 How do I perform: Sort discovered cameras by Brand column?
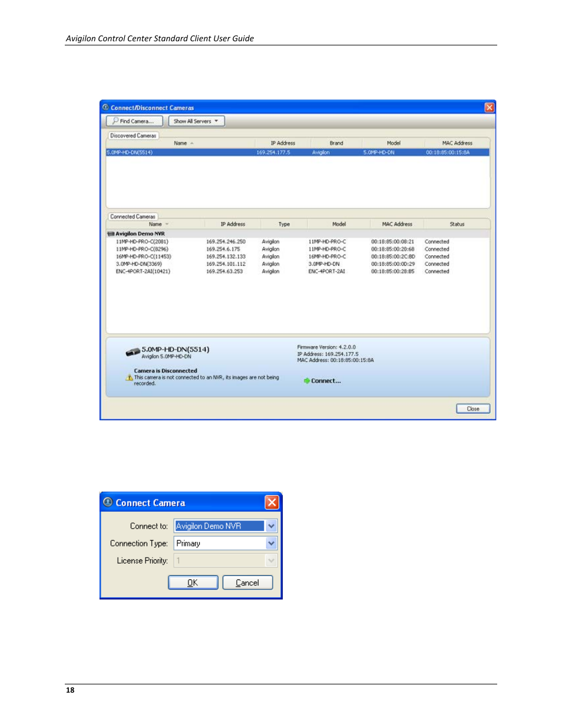[x=336, y=143]
